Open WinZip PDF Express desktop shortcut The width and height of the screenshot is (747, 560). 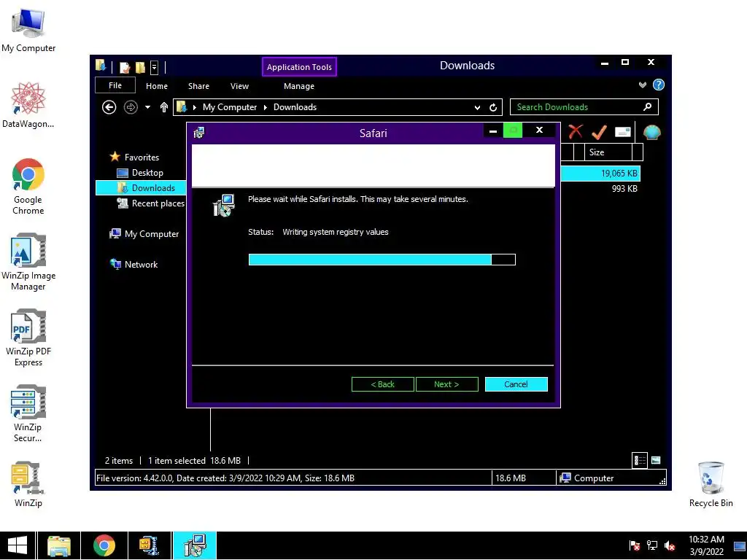click(x=28, y=338)
